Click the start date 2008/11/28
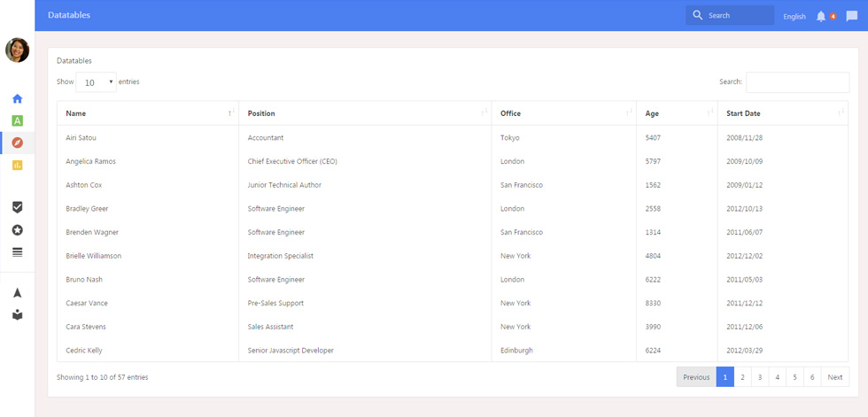This screenshot has height=417, width=868. point(745,138)
